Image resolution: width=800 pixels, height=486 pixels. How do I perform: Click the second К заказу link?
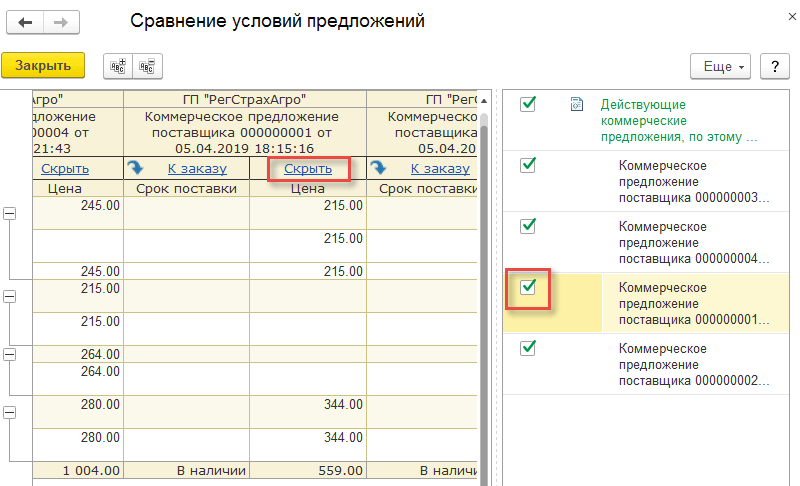(x=440, y=169)
